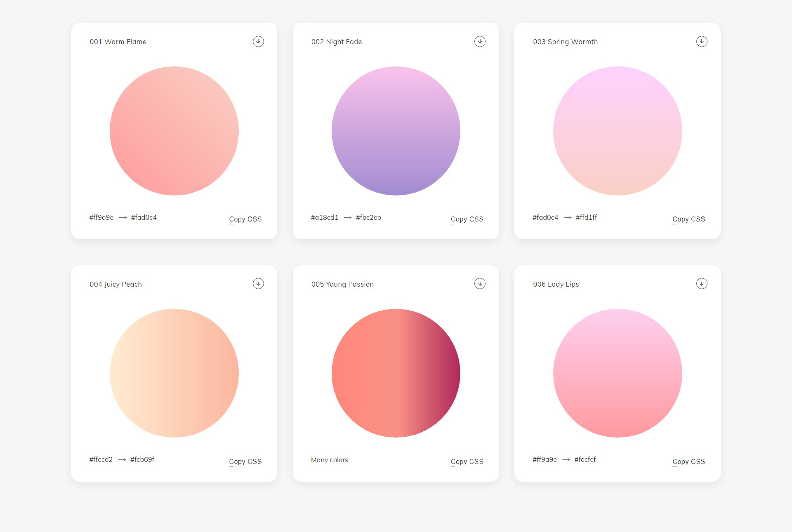
Task: Download the Spring Warmth gradient
Action: (702, 41)
